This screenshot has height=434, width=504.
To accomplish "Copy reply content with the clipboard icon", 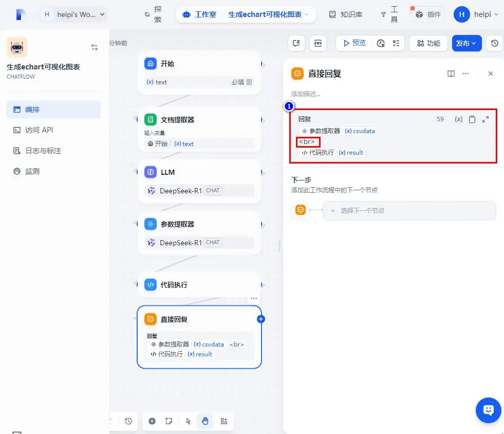I will (472, 119).
